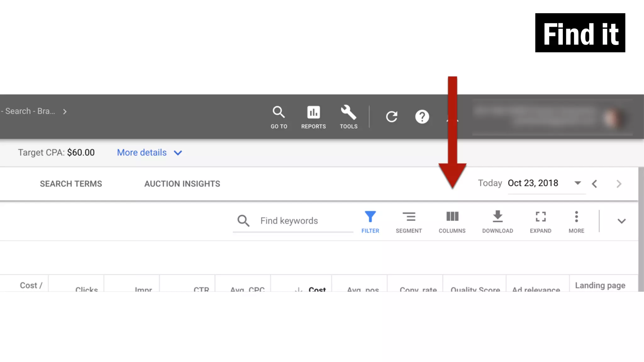Click the breadcrumb chevron after Search - Bra
644x362 pixels.
(65, 112)
